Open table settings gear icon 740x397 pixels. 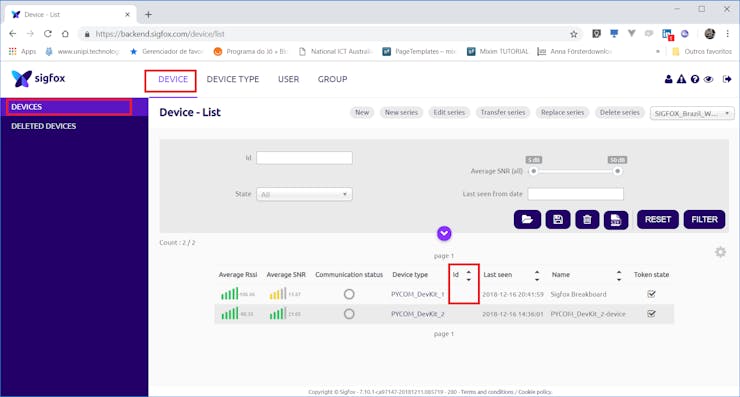(720, 252)
